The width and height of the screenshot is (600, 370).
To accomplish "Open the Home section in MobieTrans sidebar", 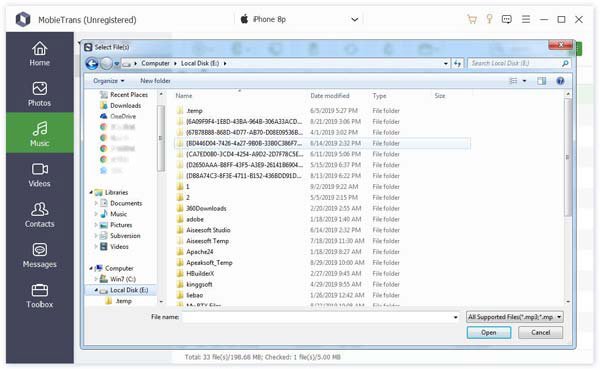I will pyautogui.click(x=39, y=54).
